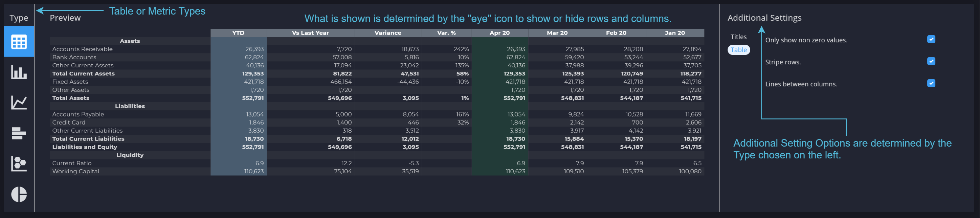Toggle Only show non zero values checkbox
Viewport: 980px width, 218px height.
931,39
